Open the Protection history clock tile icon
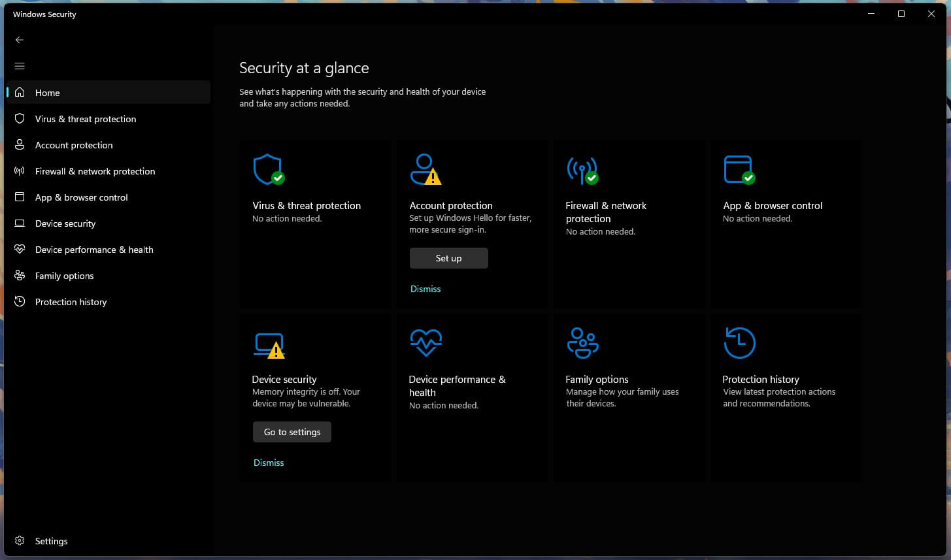Viewport: 951px width, 560px height. click(739, 343)
